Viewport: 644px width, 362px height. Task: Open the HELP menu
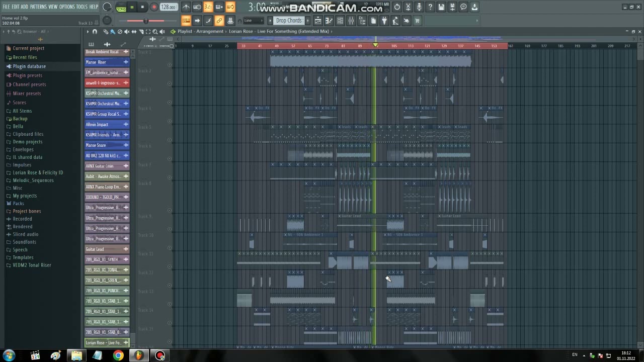click(94, 7)
